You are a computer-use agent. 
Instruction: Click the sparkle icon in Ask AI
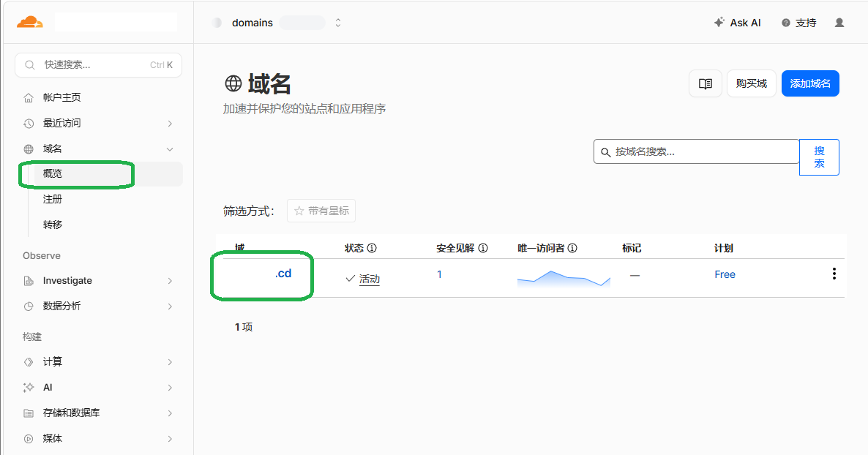coord(719,23)
